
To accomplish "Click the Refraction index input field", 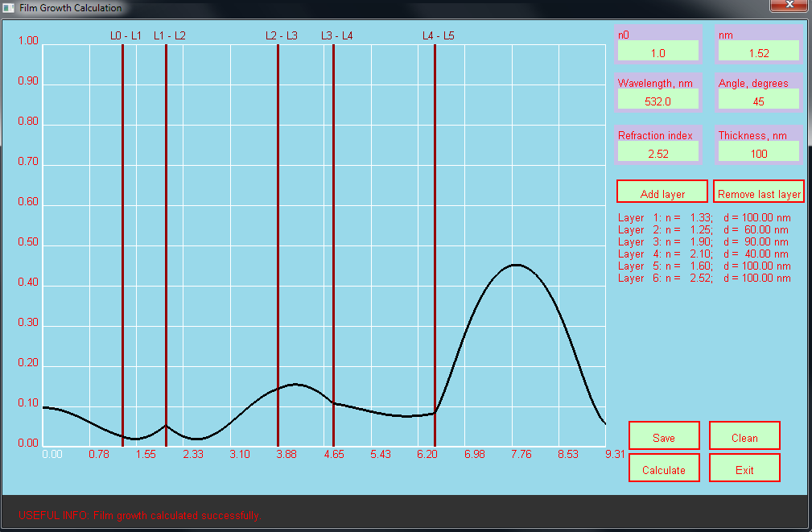I will tap(658, 152).
